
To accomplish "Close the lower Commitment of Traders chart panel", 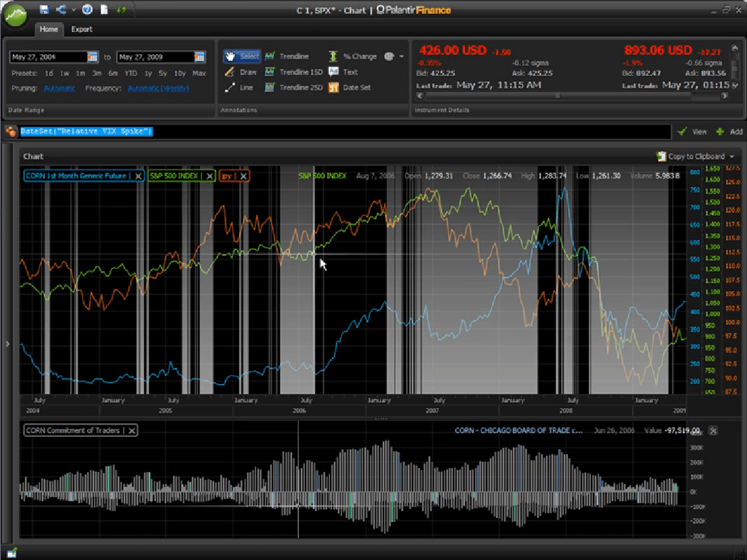I will point(713,430).
